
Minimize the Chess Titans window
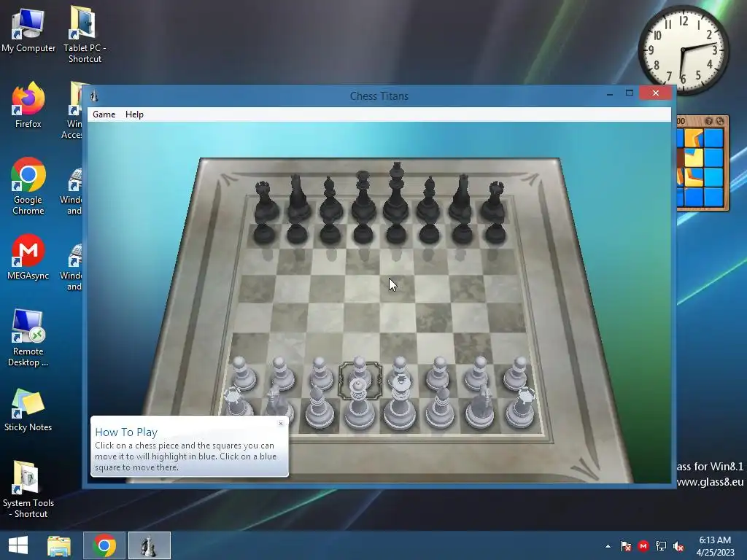click(x=610, y=94)
